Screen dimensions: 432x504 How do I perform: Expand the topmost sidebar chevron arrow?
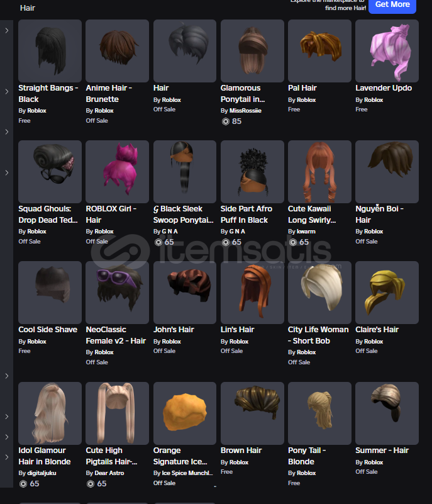7,31
